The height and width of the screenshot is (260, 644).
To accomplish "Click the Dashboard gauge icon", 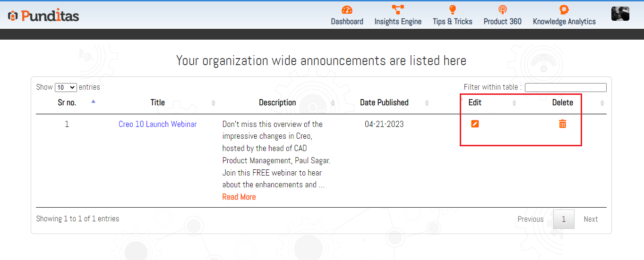I will coord(347,10).
